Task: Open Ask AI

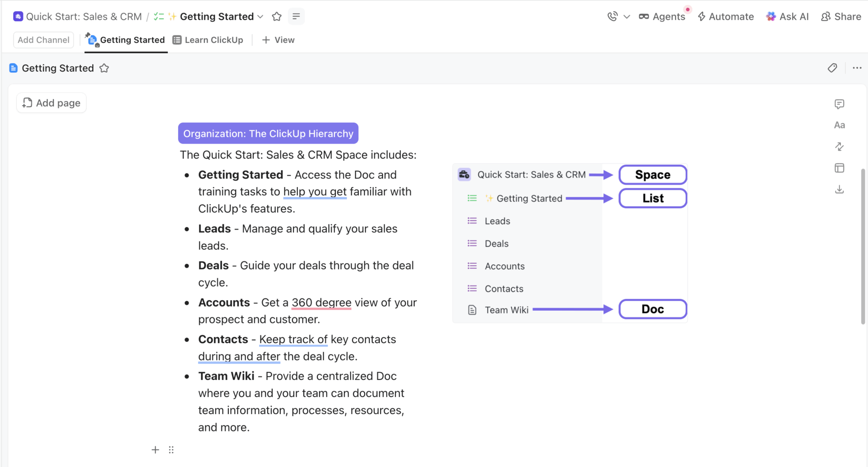Action: [x=788, y=16]
